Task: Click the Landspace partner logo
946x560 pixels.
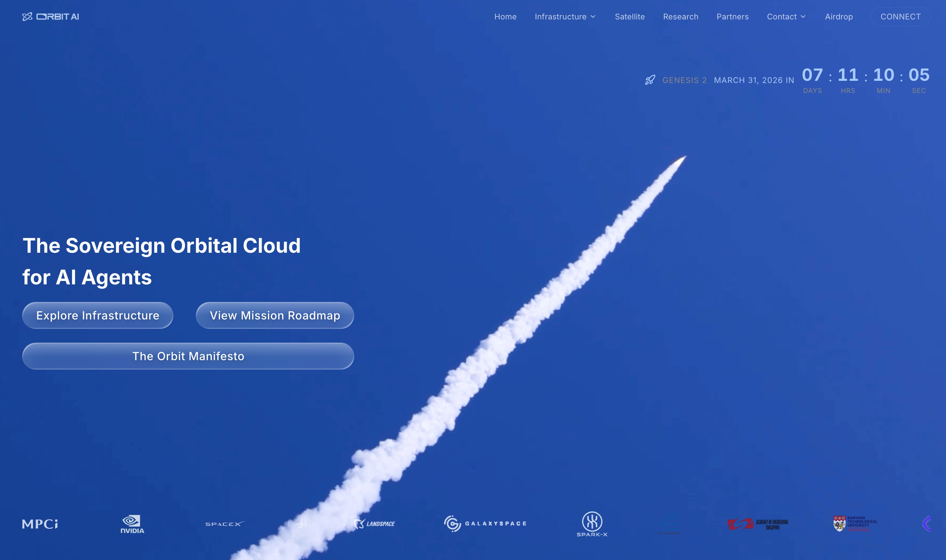Action: point(374,524)
